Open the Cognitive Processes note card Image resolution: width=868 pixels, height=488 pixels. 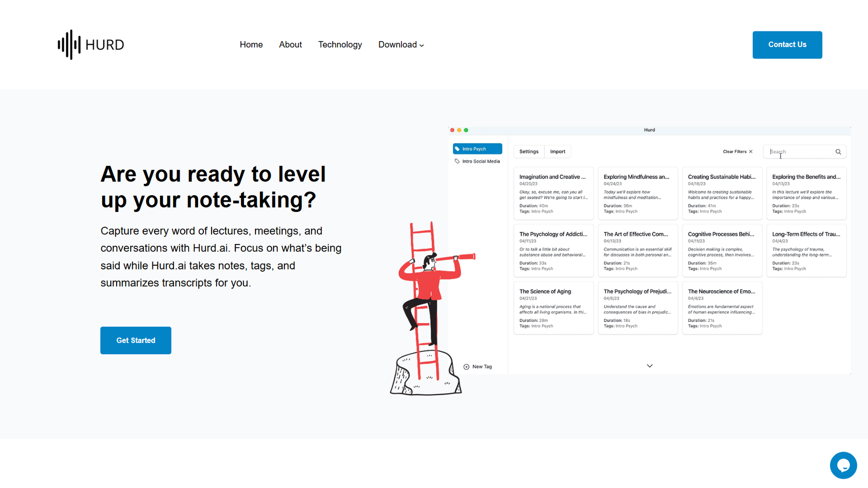pyautogui.click(x=722, y=251)
